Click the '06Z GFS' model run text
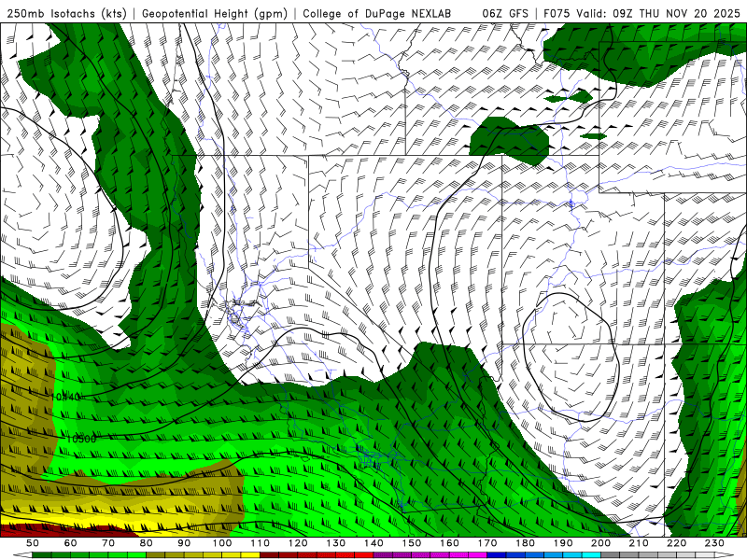 (505, 13)
